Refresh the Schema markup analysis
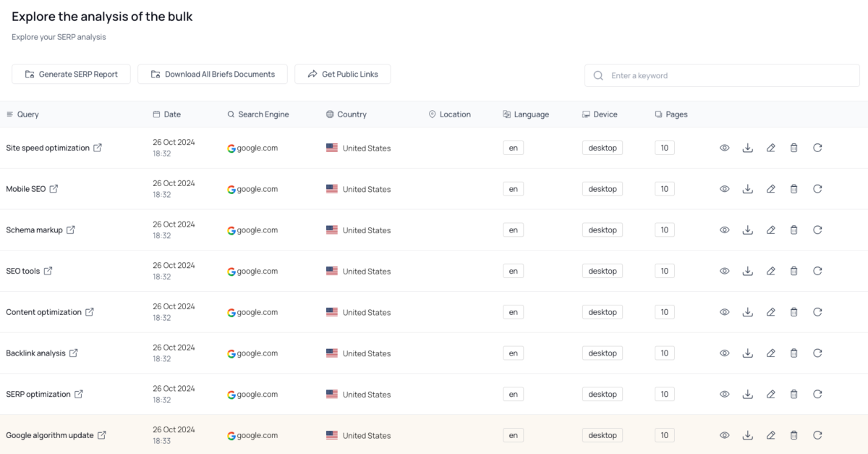868x454 pixels. pos(817,230)
